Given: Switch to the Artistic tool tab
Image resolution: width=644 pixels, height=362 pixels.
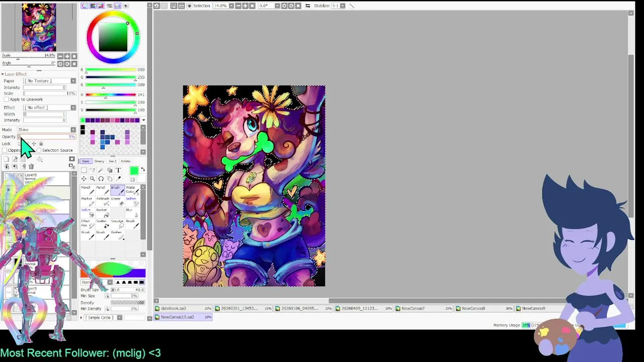Looking at the screenshot, I should pos(126,161).
